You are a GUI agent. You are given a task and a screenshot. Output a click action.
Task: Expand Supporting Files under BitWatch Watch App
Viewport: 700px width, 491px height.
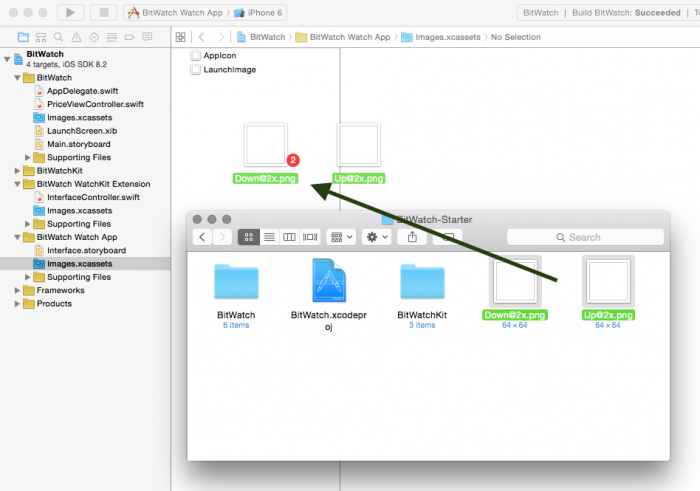[x=27, y=277]
